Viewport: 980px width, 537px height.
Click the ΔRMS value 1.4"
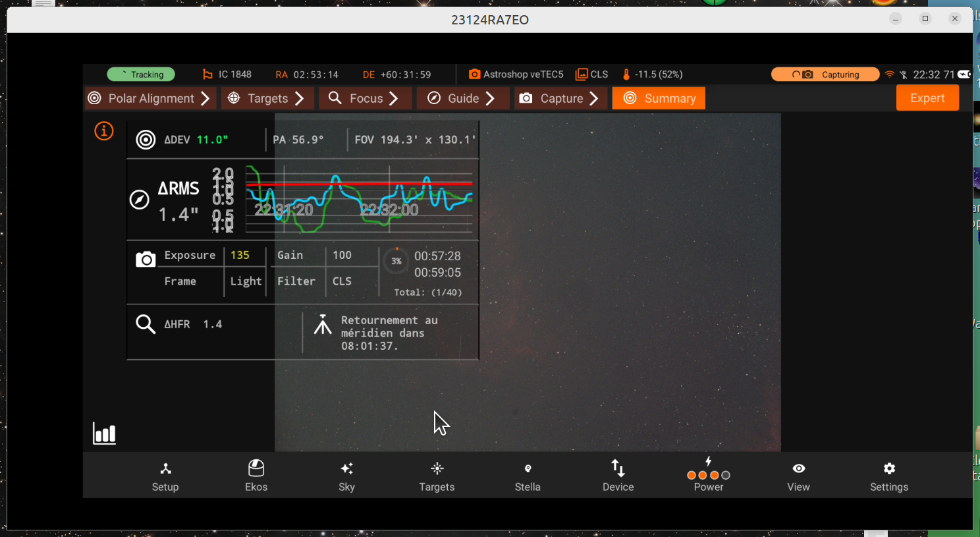point(178,214)
